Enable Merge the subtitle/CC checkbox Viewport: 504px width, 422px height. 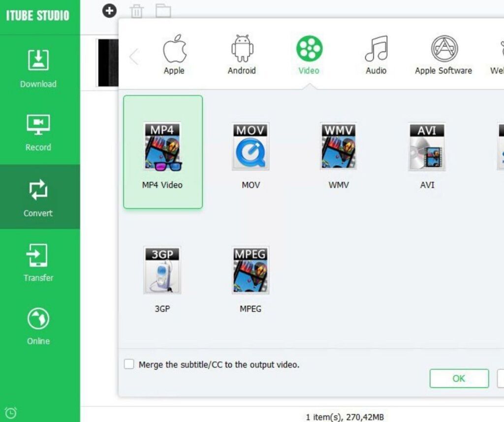coord(129,364)
